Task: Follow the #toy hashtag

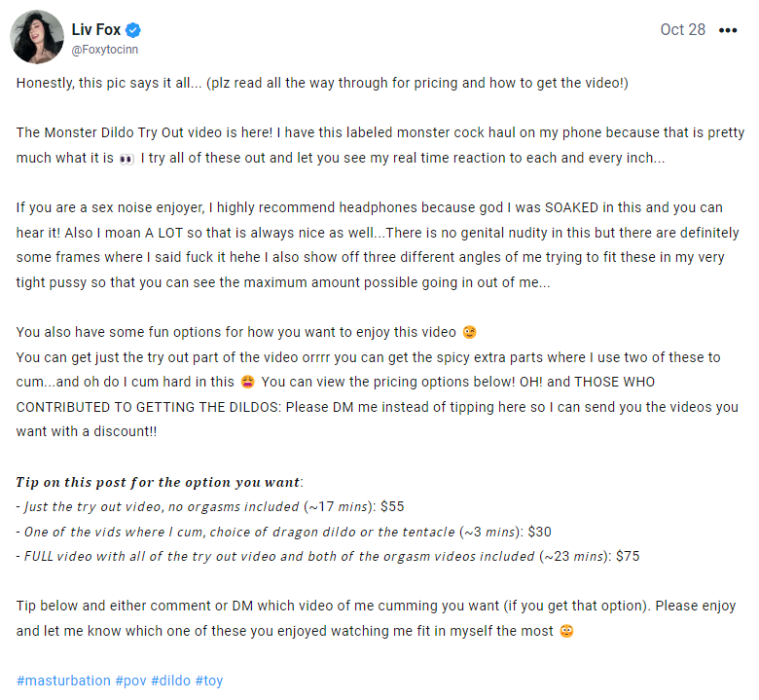Action: click(x=209, y=681)
